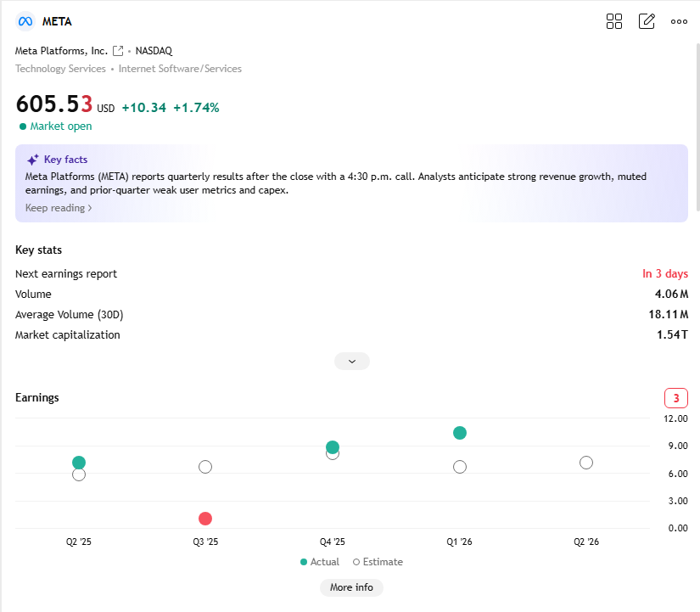The width and height of the screenshot is (700, 612).
Task: Click the In 3 days earnings value
Action: pyautogui.click(x=664, y=274)
